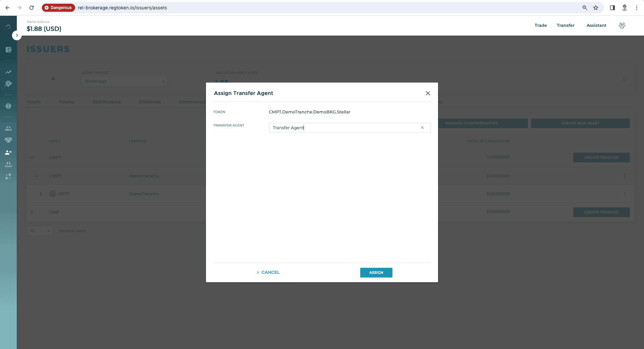Go forward in the browser

(19, 8)
